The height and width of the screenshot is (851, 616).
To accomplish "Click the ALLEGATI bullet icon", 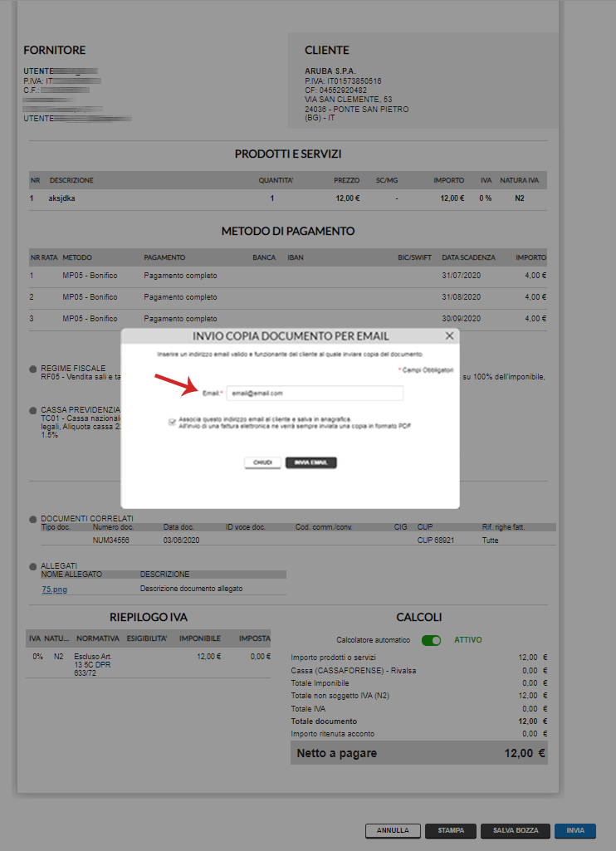I will point(33,565).
